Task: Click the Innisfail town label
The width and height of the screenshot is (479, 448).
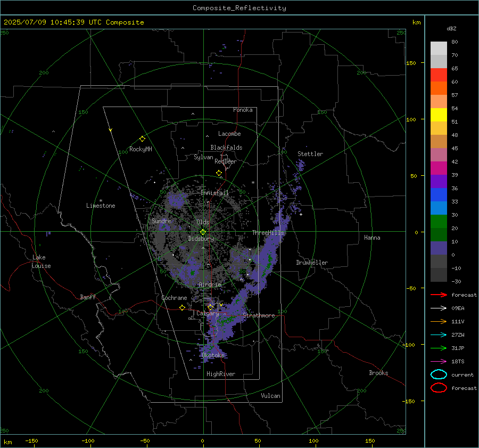Action: [214, 193]
